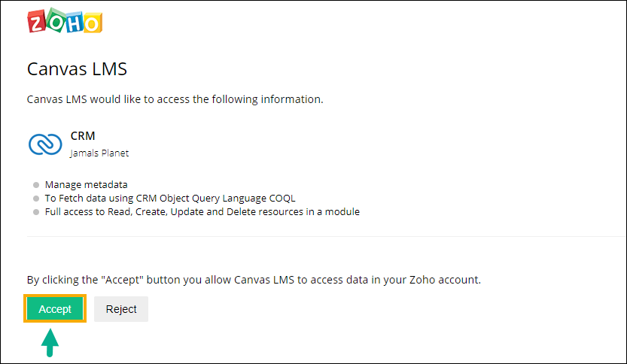This screenshot has width=627, height=364.
Task: Select the Full access to Read, Create text
Action: 202,212
